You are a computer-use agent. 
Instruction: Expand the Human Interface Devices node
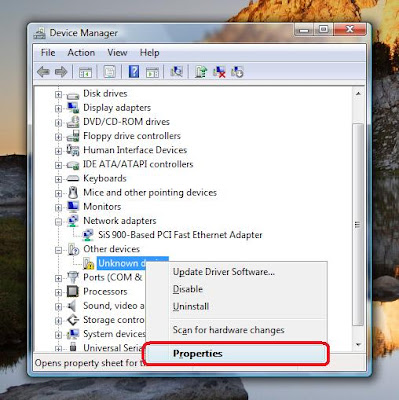click(58, 151)
